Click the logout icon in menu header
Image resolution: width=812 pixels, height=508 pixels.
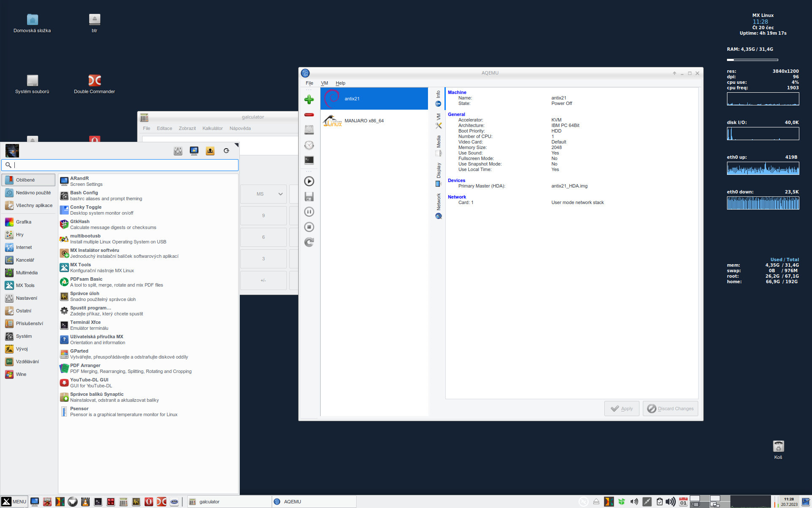click(x=226, y=151)
